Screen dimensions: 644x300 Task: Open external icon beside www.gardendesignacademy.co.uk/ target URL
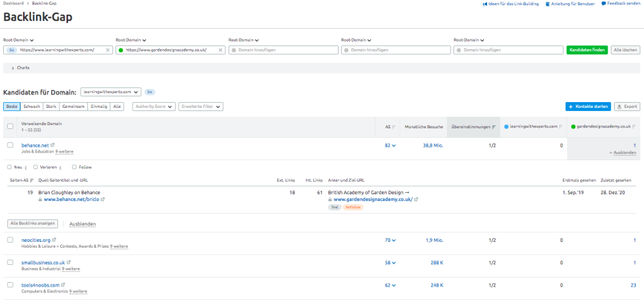pyautogui.click(x=416, y=199)
